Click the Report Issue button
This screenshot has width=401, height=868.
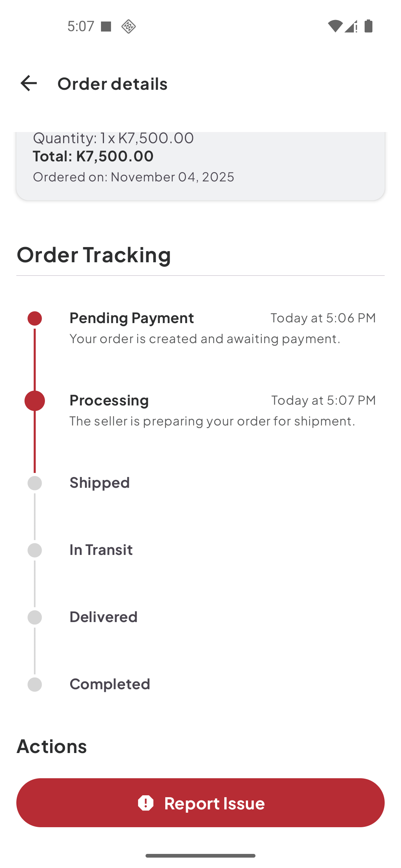(200, 803)
